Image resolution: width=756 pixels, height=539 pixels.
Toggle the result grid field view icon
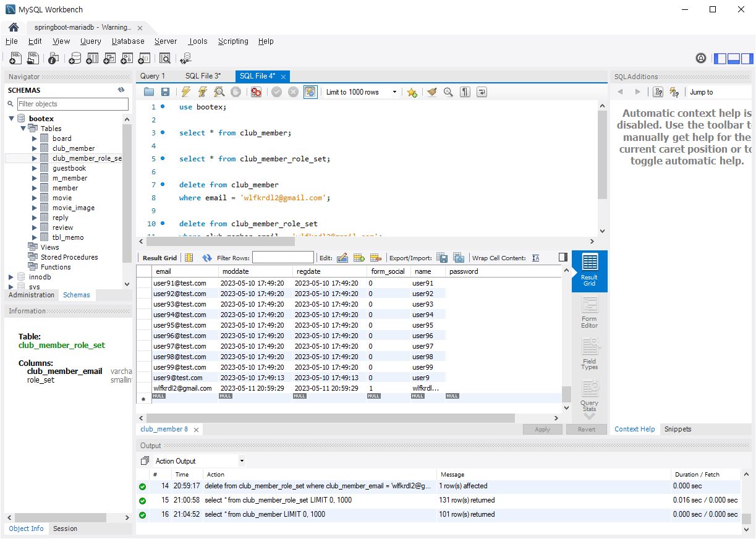pyautogui.click(x=189, y=258)
